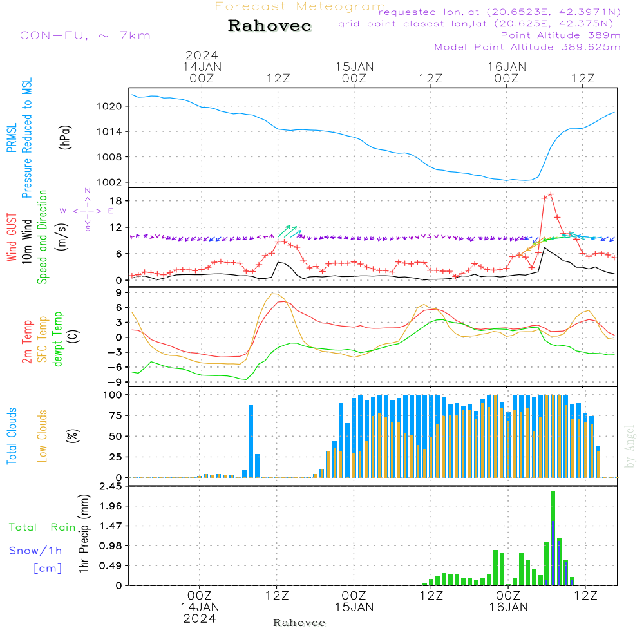Click requested lon,lat coordinates text
The width and height of the screenshot is (644, 644).
click(x=499, y=12)
